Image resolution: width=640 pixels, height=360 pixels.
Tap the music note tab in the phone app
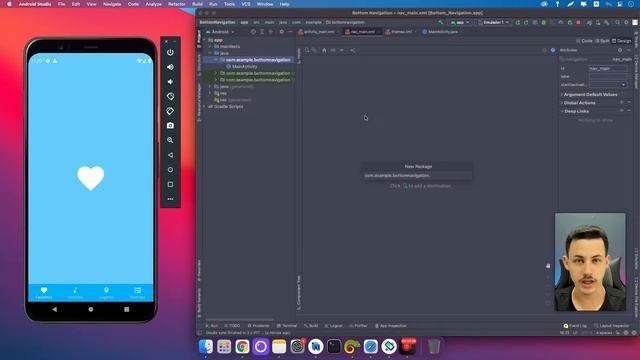pos(75,293)
